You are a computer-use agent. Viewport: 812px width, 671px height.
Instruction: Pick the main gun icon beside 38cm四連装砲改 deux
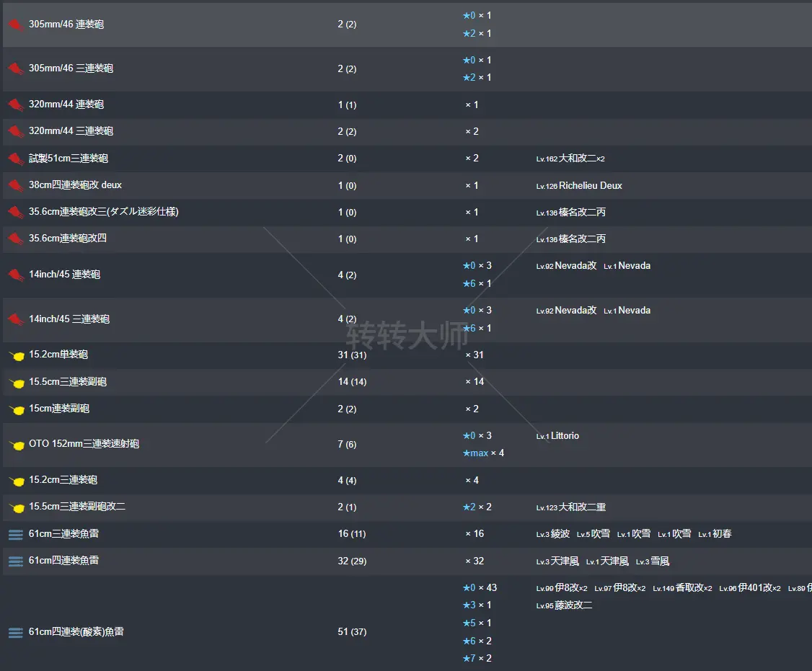click(x=16, y=186)
